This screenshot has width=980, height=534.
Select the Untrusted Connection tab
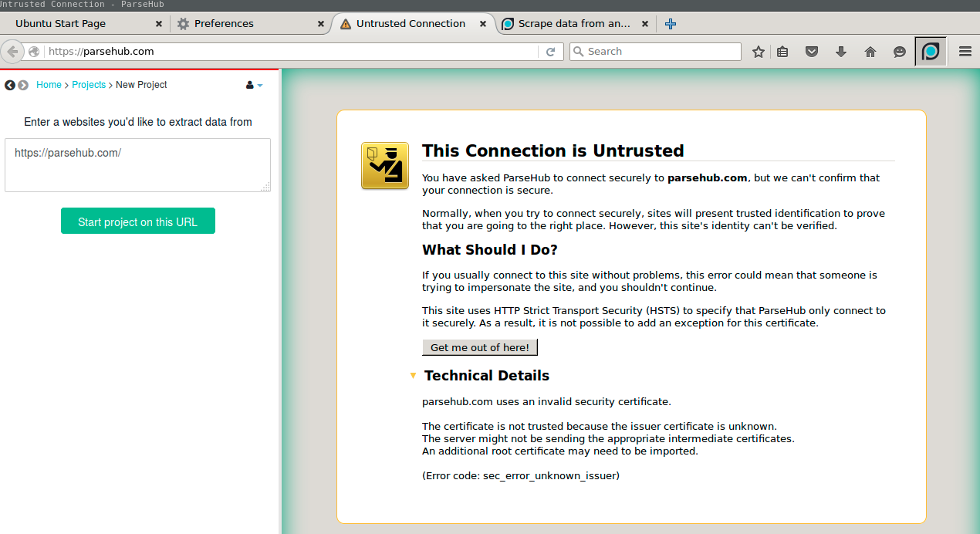pyautogui.click(x=411, y=24)
